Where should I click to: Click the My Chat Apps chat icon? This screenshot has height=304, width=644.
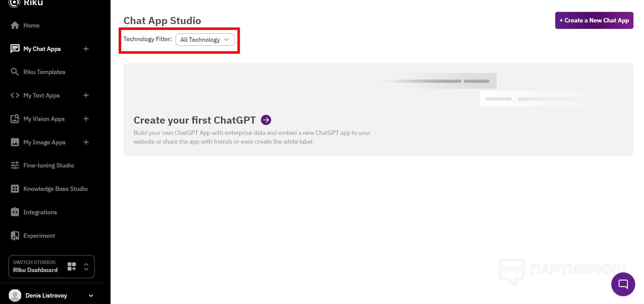pos(15,49)
